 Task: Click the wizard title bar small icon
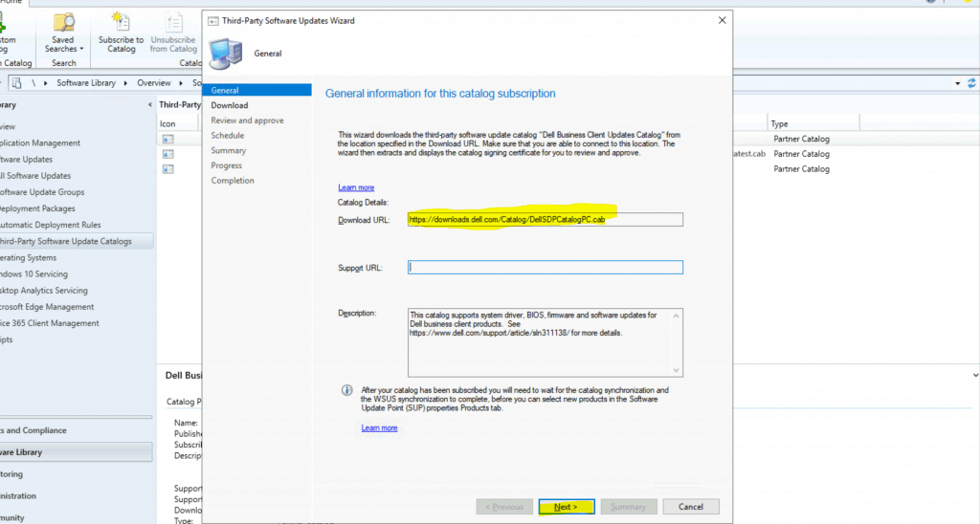click(x=213, y=21)
